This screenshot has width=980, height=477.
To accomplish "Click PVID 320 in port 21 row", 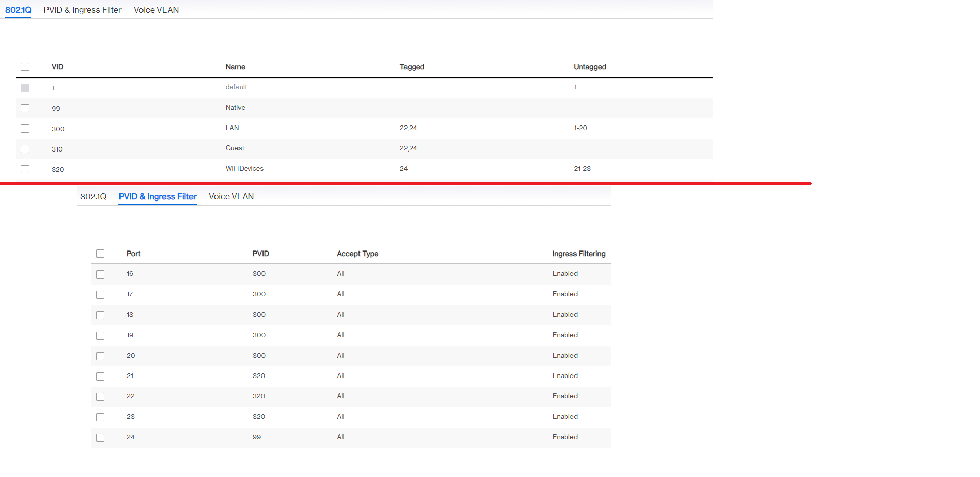I will [x=259, y=376].
